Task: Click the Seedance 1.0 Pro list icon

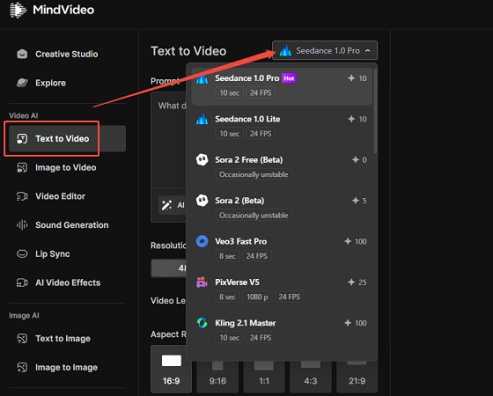Action: coord(202,79)
